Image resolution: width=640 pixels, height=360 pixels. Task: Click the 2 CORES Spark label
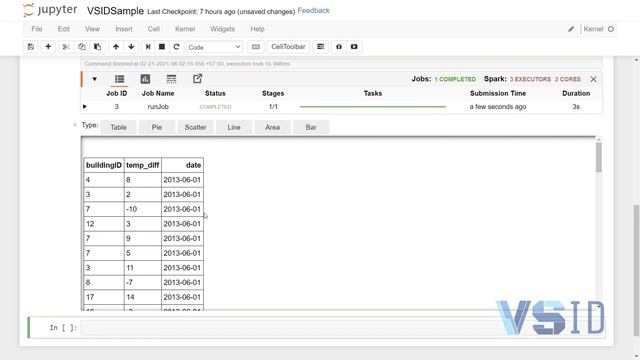click(567, 79)
